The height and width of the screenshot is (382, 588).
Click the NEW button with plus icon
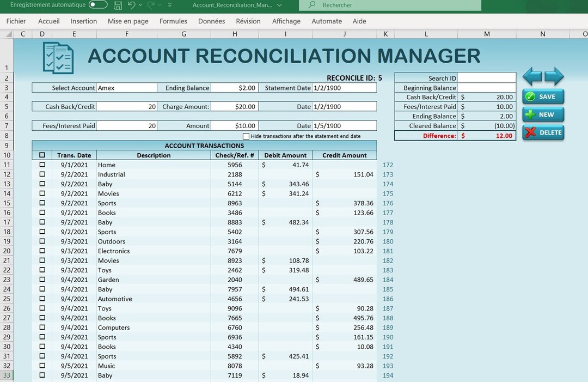click(543, 115)
